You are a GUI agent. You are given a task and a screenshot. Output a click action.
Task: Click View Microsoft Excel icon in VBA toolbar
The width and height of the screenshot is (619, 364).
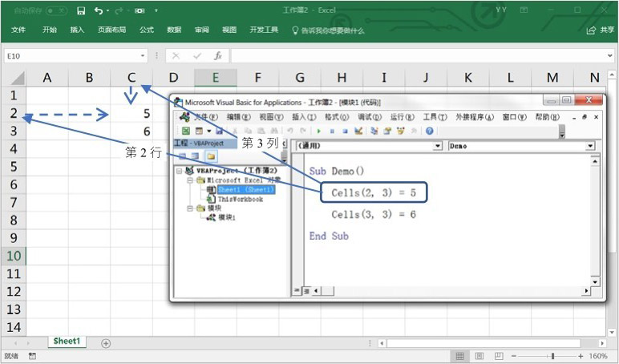[x=186, y=131]
